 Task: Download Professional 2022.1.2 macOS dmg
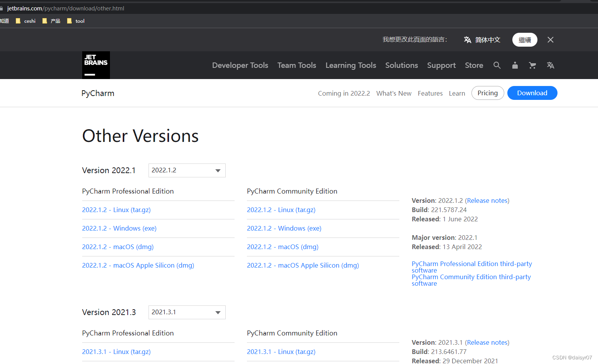tap(118, 247)
